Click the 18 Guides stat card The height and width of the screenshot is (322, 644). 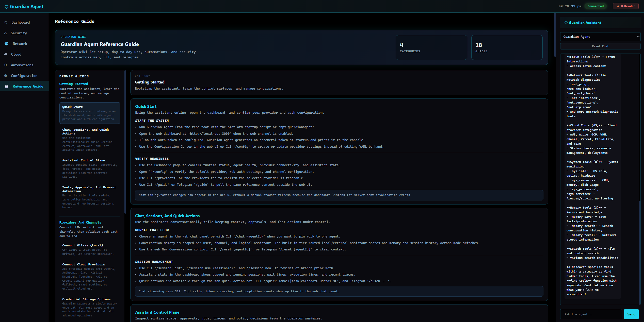(507, 48)
